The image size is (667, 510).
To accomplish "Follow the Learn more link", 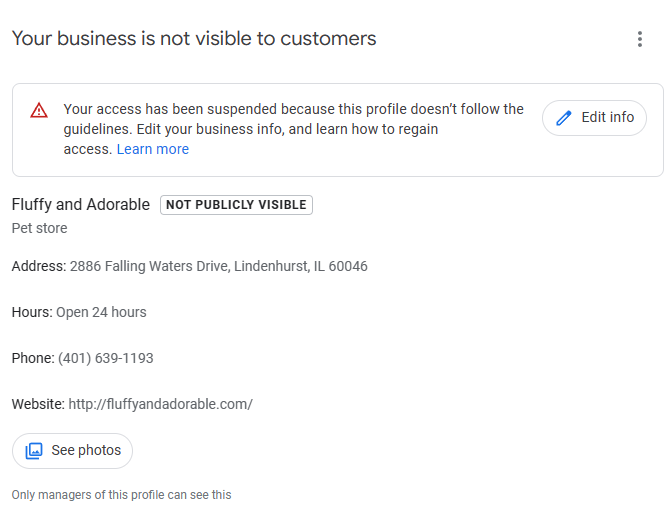I will (x=153, y=149).
